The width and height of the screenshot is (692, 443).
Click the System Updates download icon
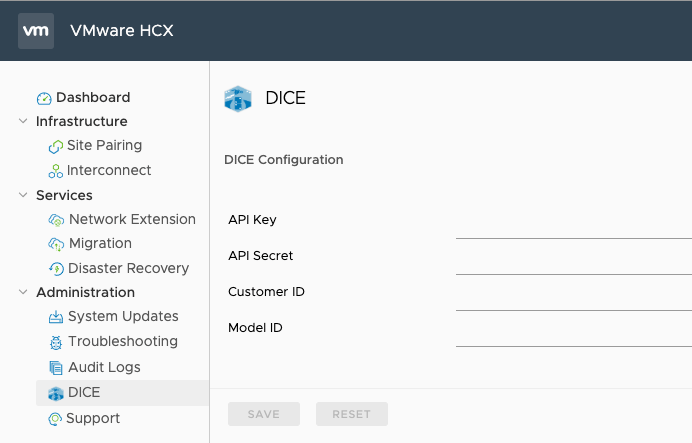click(x=56, y=317)
